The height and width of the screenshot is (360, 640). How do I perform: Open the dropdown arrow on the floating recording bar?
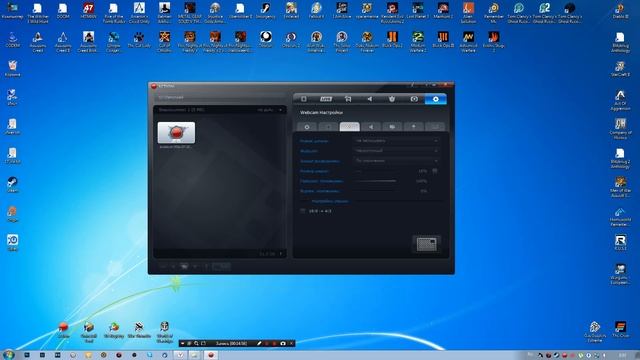pyautogui.click(x=182, y=344)
